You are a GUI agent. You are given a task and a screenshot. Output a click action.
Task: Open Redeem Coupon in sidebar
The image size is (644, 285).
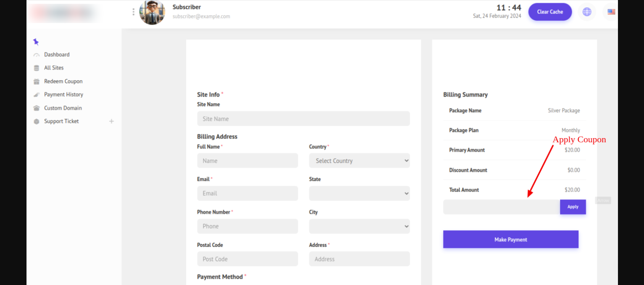(63, 81)
